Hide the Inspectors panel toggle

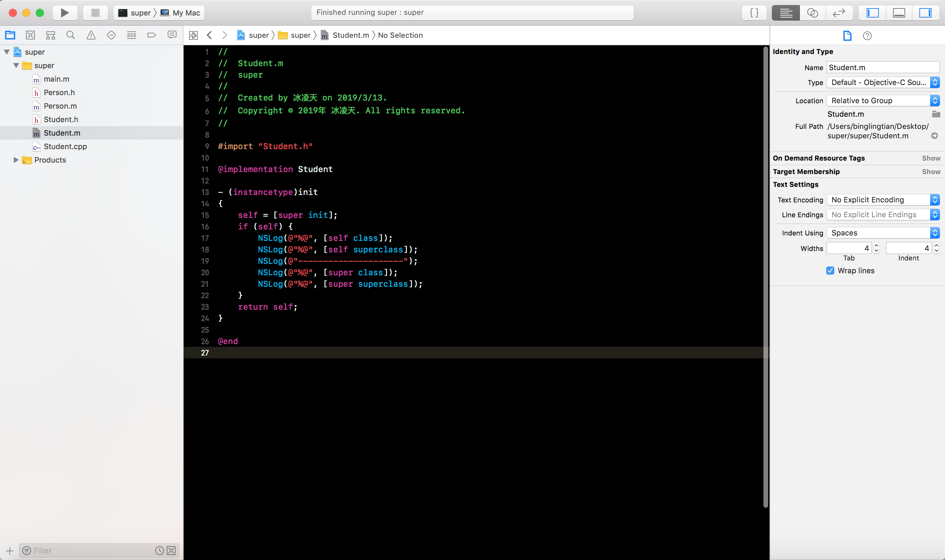(x=925, y=13)
